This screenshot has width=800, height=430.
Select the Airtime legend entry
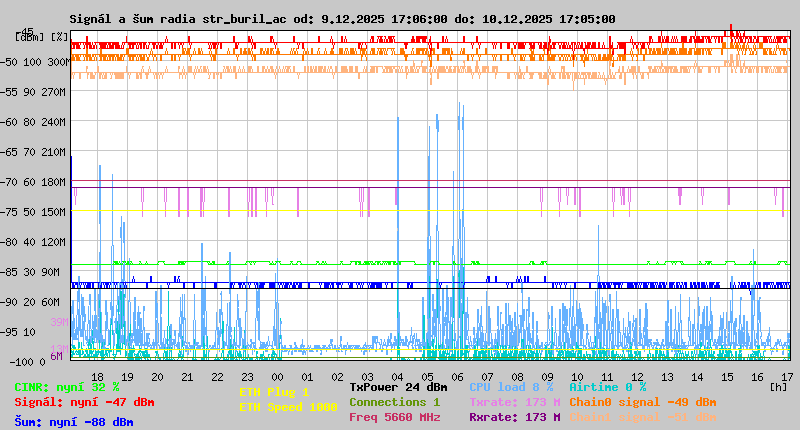point(607,387)
